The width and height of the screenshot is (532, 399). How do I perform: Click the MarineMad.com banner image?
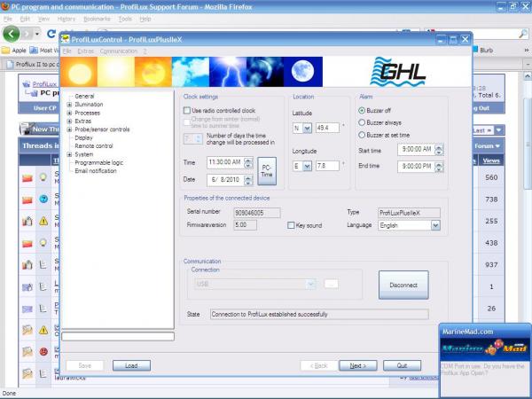(x=485, y=349)
